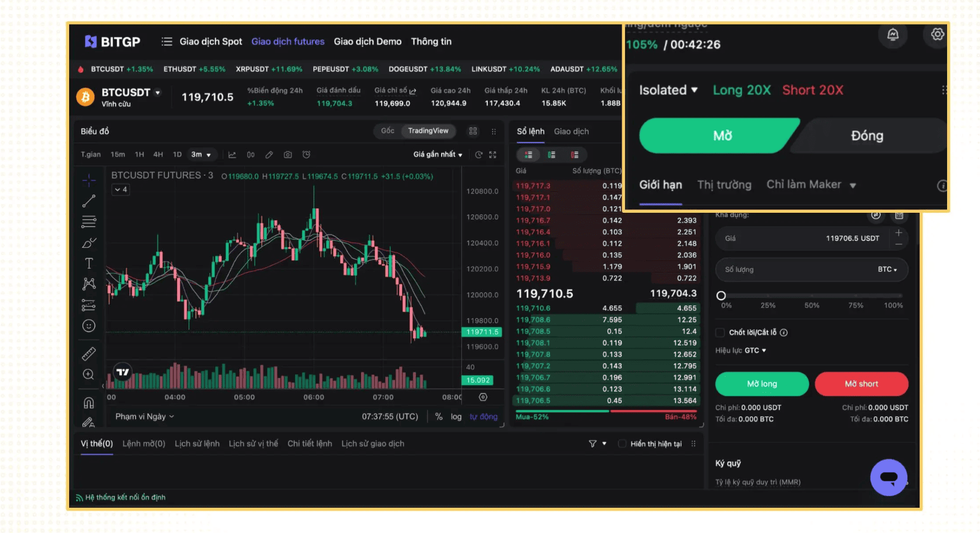
Task: Open the emoji sticker tool
Action: point(88,326)
